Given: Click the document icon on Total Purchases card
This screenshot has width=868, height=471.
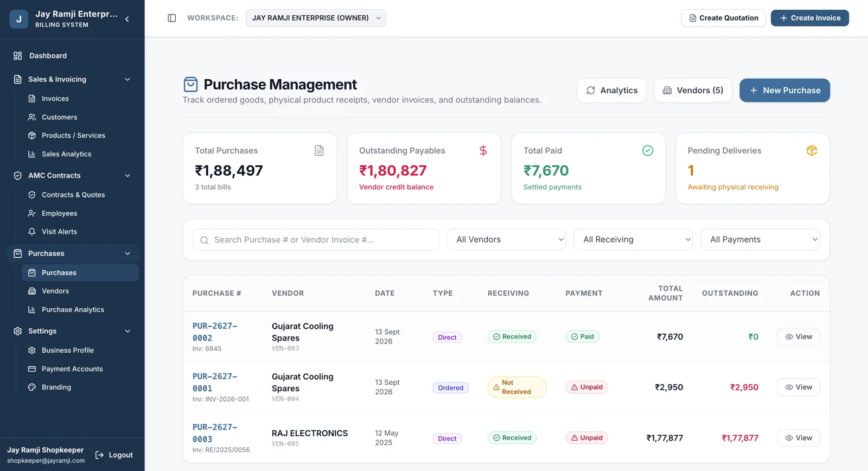Looking at the screenshot, I should pos(319,150).
